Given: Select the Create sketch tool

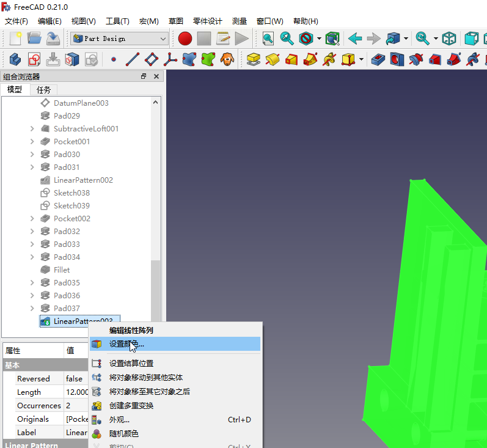Looking at the screenshot, I should tap(34, 60).
